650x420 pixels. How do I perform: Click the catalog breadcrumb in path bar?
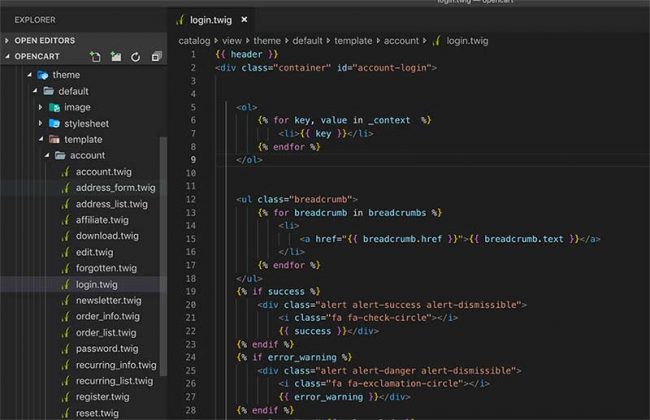click(x=194, y=41)
